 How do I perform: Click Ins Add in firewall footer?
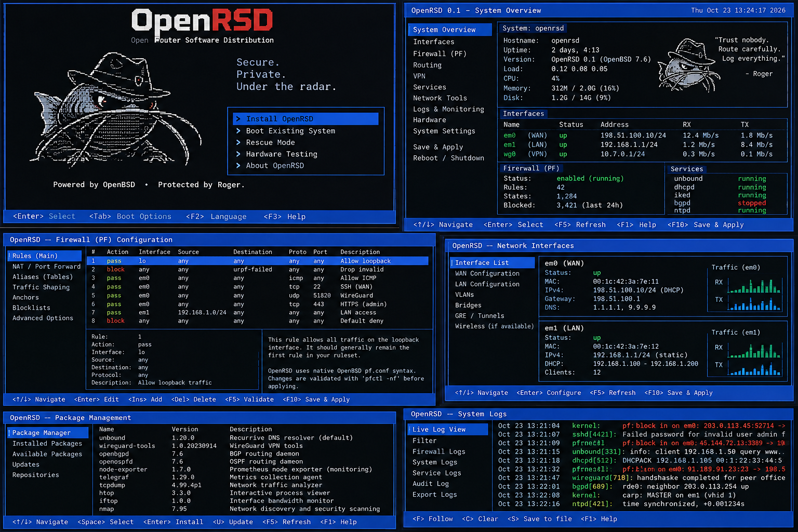pyautogui.click(x=145, y=400)
